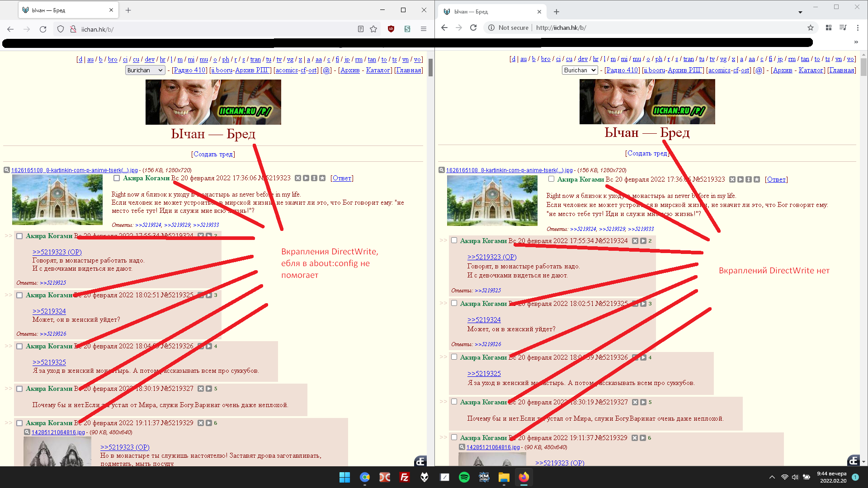
Task: Tick checkbox of post №5219323 in Firefox
Action: (117, 178)
